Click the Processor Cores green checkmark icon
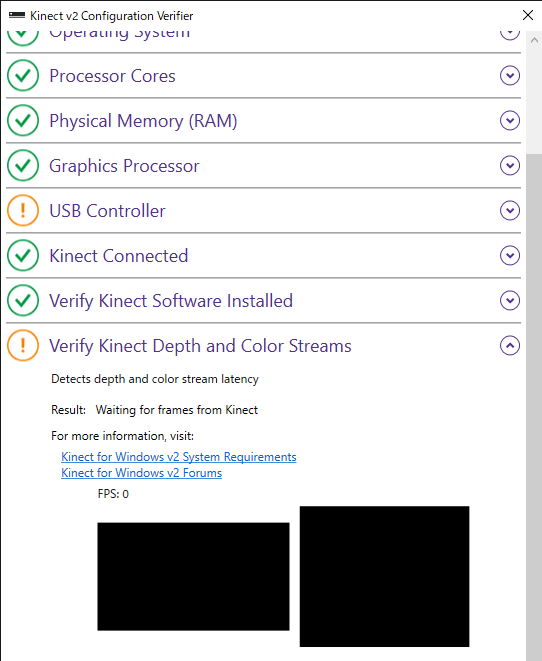This screenshot has height=661, width=542. (x=23, y=75)
